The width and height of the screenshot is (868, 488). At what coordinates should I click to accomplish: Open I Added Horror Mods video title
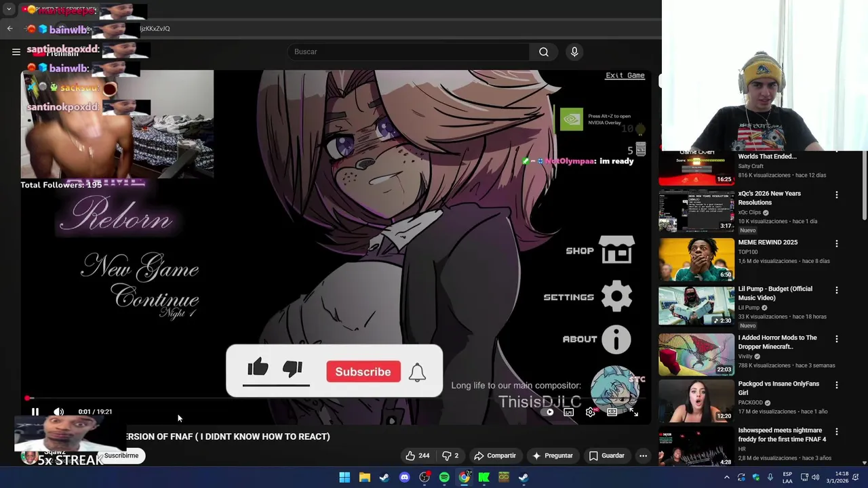pyautogui.click(x=778, y=342)
